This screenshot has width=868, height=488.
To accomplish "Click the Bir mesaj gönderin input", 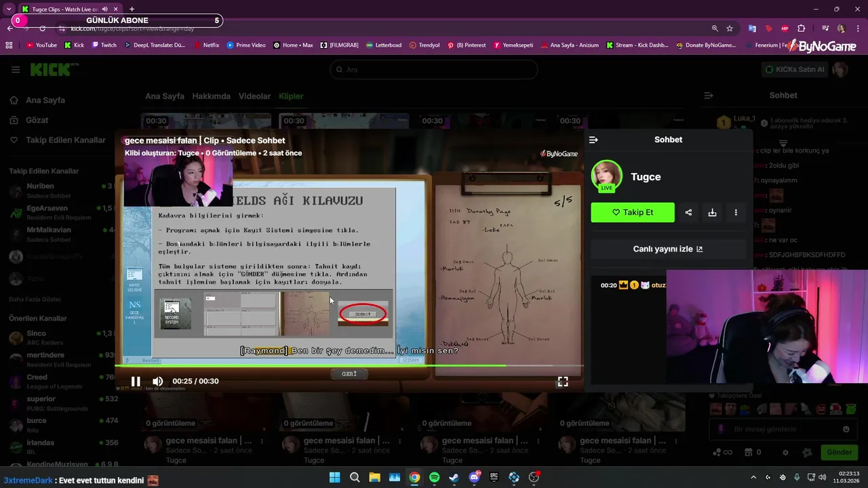I will point(782,429).
